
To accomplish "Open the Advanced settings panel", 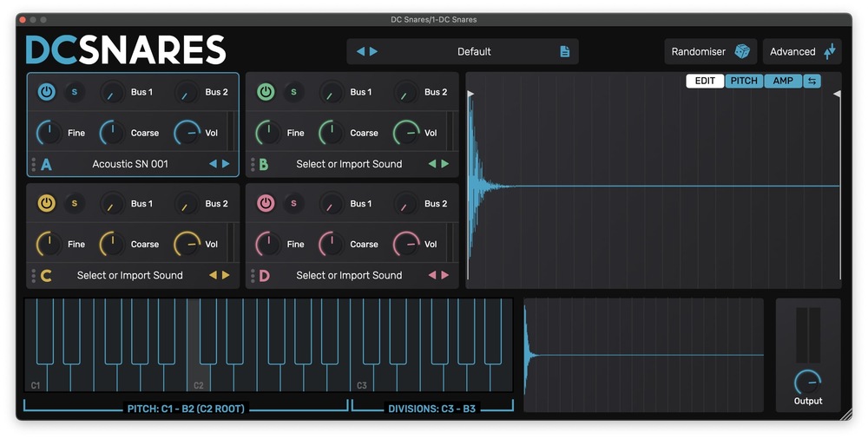I will click(802, 51).
